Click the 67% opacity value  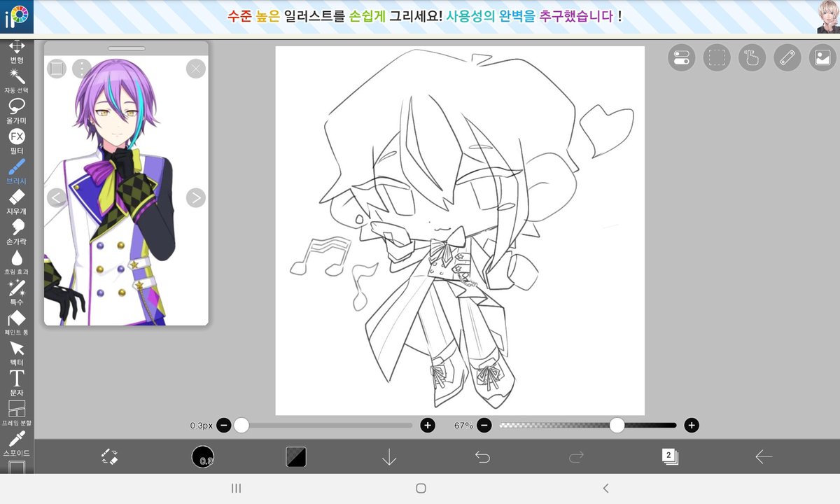click(463, 425)
